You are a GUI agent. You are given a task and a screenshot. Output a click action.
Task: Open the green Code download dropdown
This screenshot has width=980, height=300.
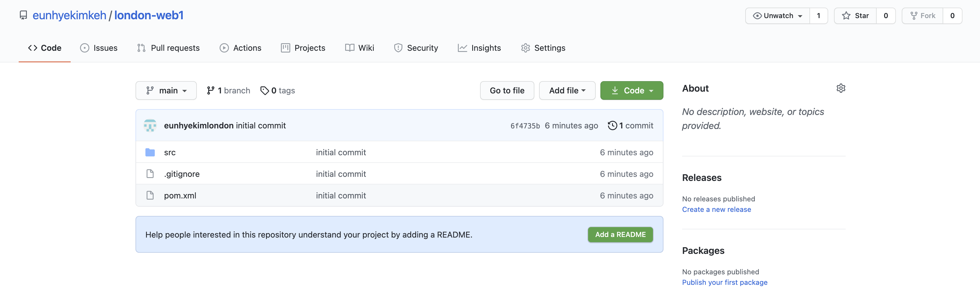(x=632, y=90)
